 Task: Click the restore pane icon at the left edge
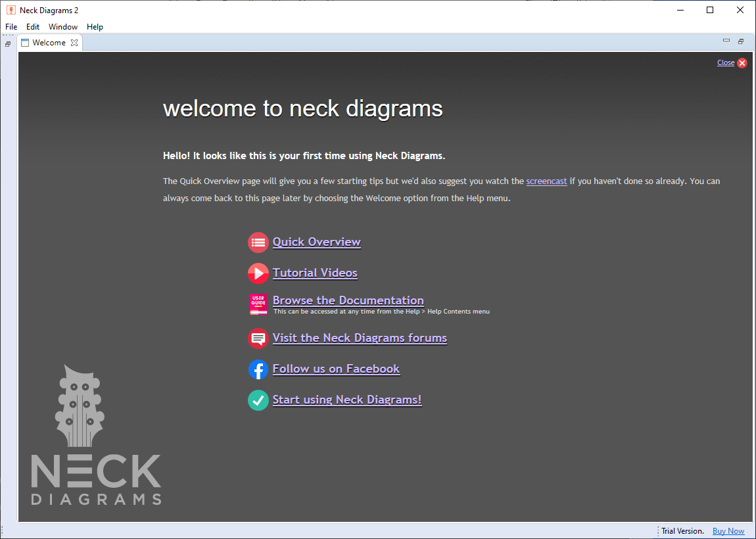pos(7,43)
